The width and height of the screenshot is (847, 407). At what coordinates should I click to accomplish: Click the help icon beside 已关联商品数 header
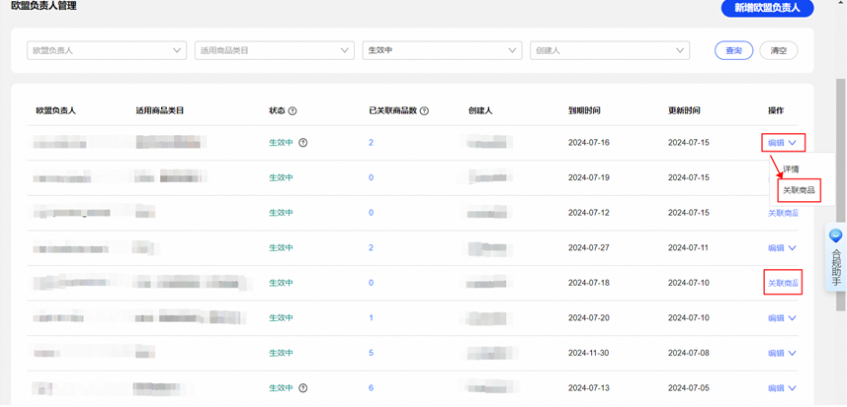click(425, 111)
